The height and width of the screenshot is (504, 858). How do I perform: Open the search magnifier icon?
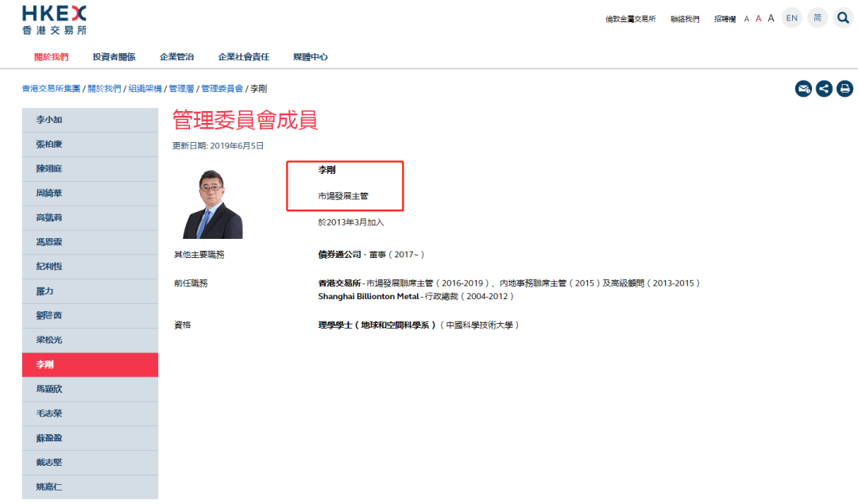[843, 18]
